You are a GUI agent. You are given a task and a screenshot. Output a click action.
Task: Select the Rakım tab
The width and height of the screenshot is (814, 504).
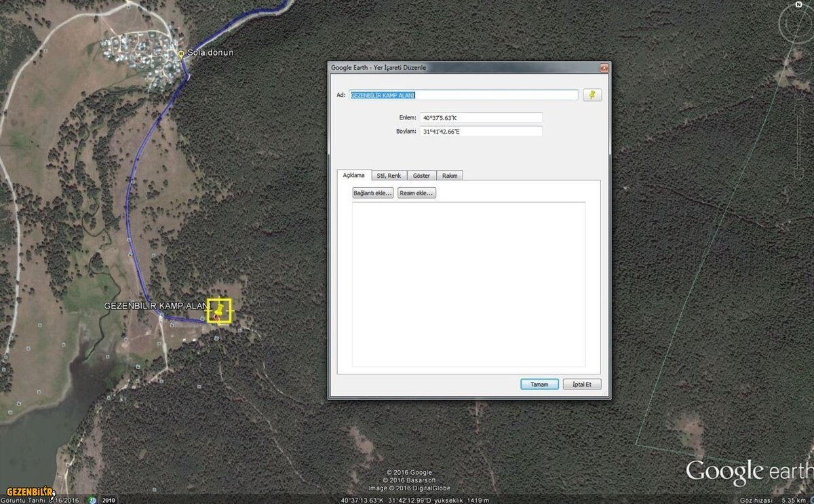(450, 176)
